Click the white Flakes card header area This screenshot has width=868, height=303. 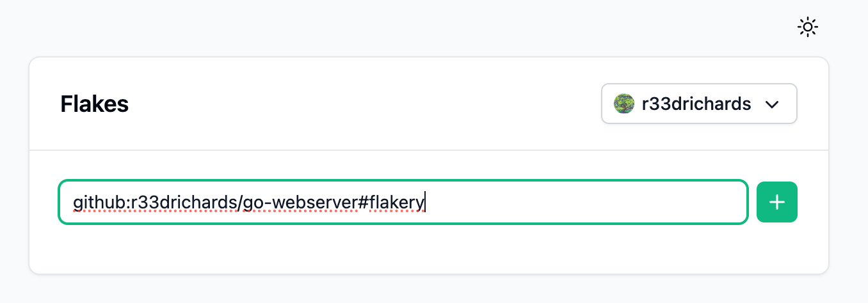(358, 104)
